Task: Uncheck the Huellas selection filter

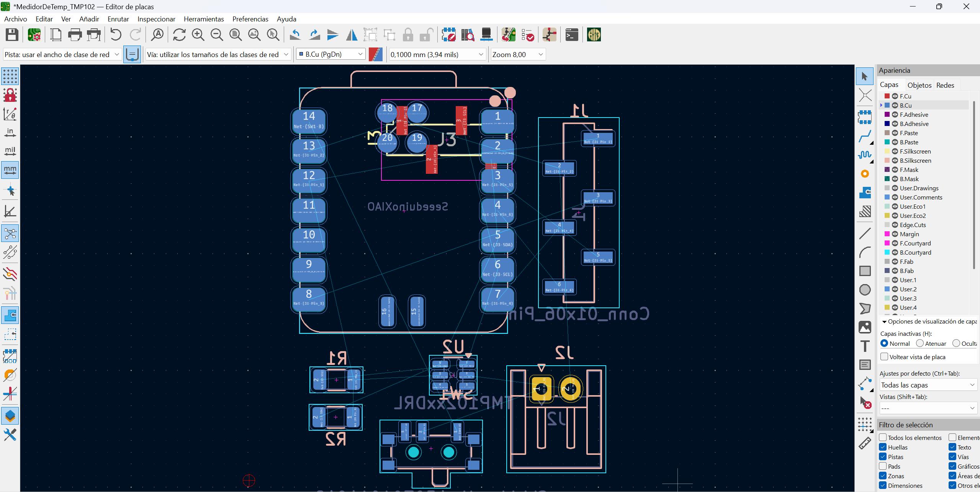Action: (883, 447)
